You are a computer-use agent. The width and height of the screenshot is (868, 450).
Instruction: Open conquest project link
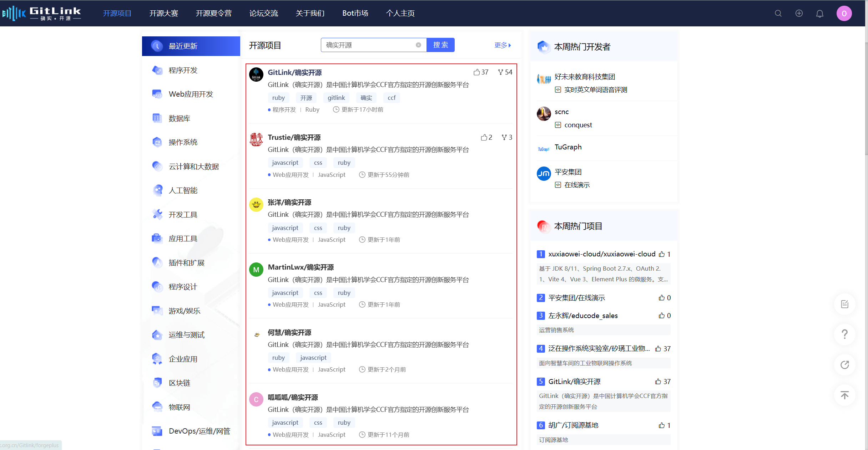click(x=578, y=125)
